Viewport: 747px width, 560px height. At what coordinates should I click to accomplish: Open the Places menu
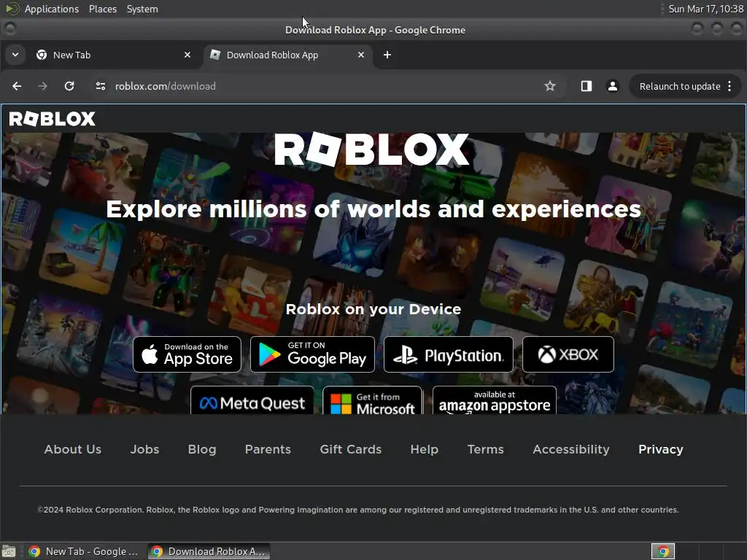(103, 9)
